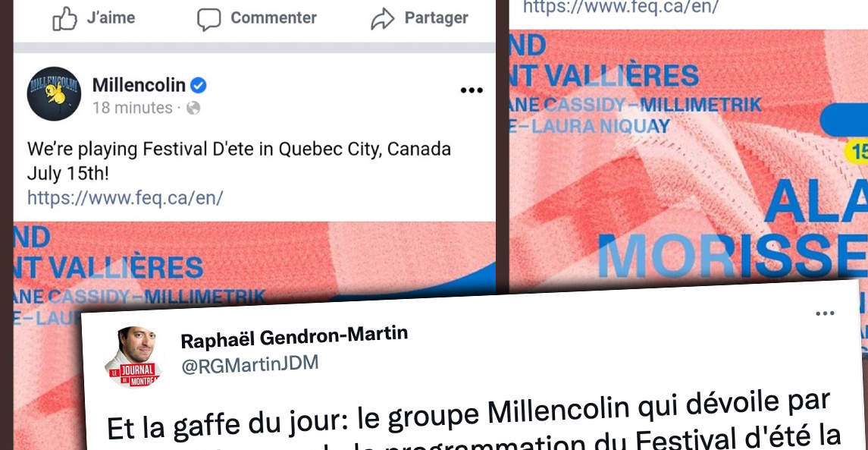Open Millencolin's profile picture

click(x=54, y=93)
